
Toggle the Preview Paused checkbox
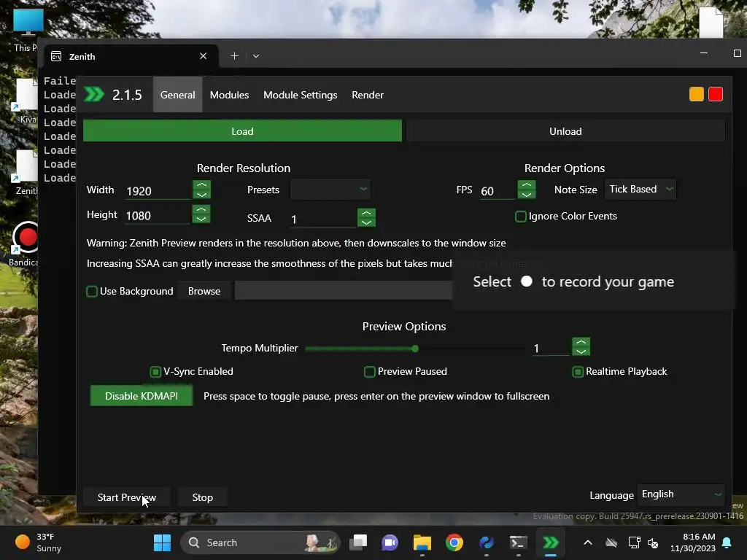[x=369, y=371]
